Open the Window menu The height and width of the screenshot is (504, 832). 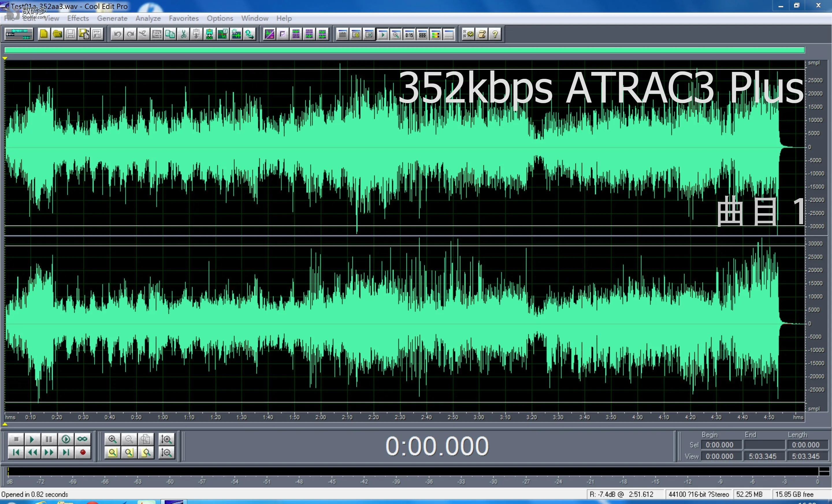255,18
